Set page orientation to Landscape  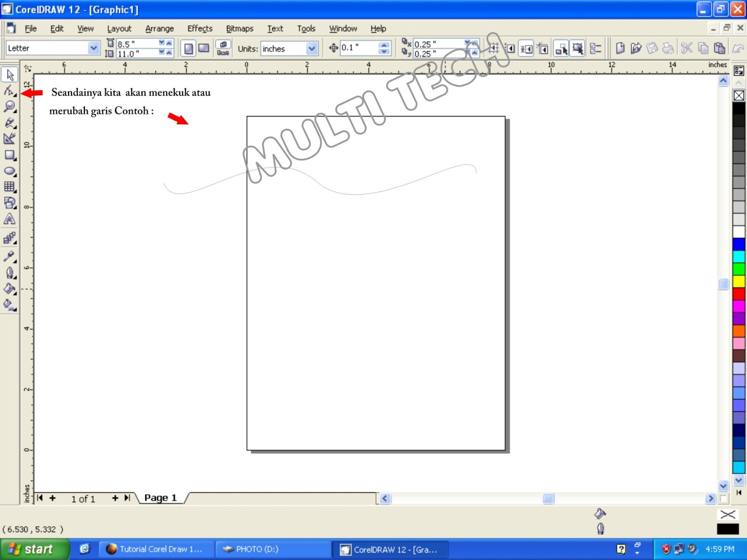204,48
